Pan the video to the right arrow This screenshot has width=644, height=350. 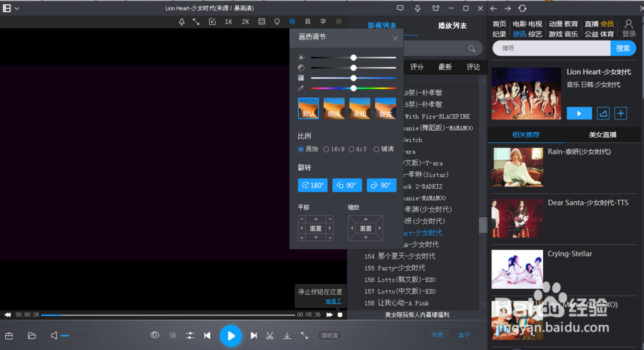[x=329, y=228]
